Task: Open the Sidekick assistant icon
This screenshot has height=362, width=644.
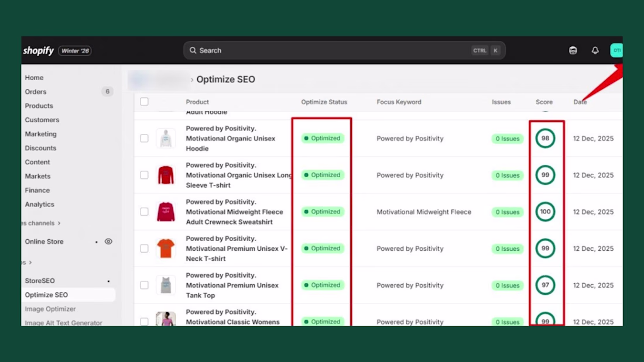Action: tap(573, 50)
